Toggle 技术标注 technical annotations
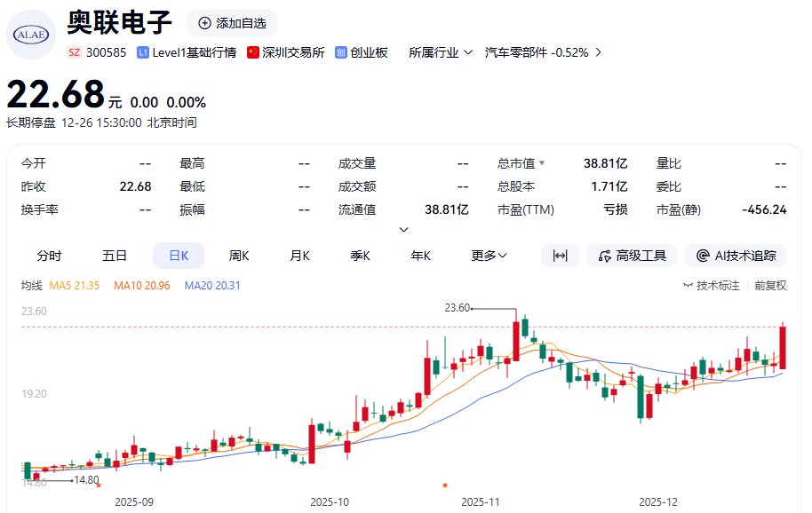This screenshot has width=812, height=513. pyautogui.click(x=711, y=286)
